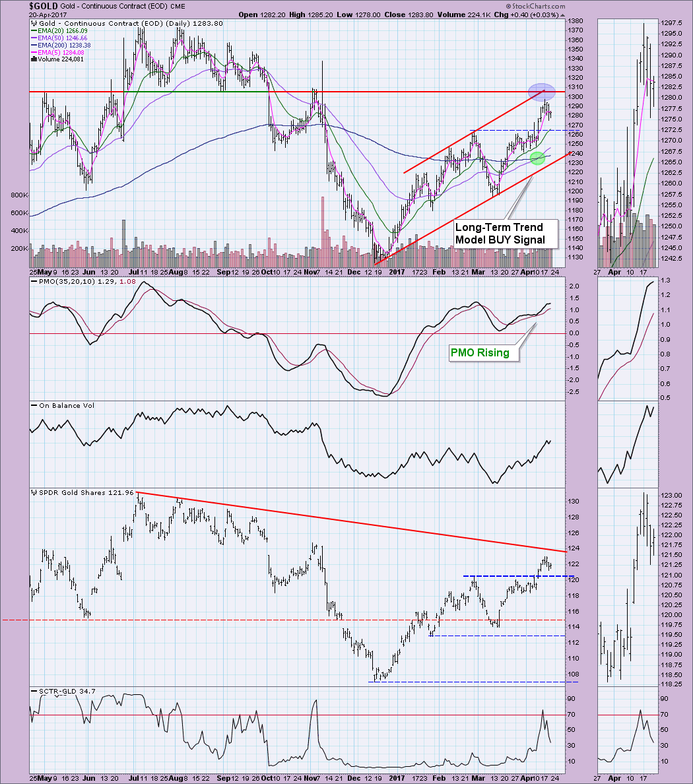The height and width of the screenshot is (784, 693).
Task: Click the green circle marking EMA crossover
Action: pos(537,158)
